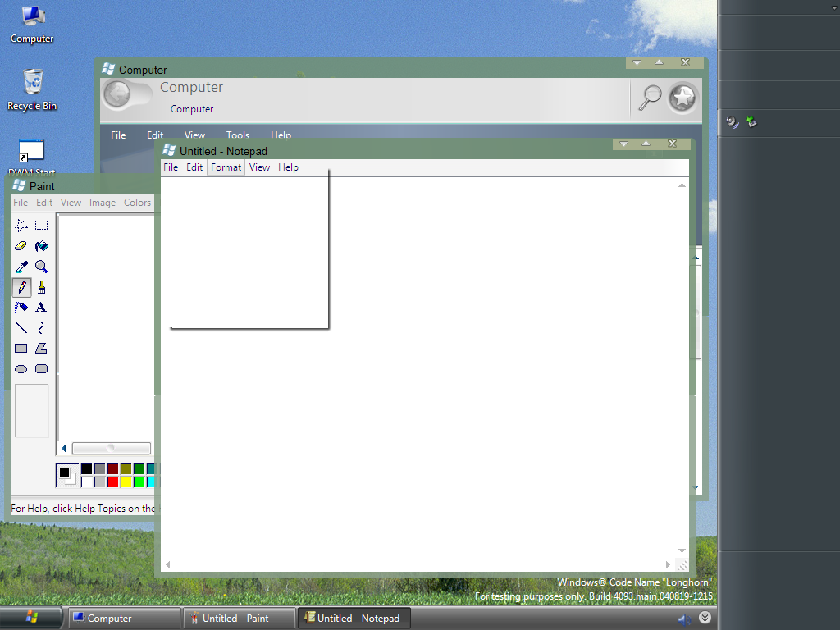Select the Magnifier tool in Paint
Screen dimensions: 840x630
[41, 267]
